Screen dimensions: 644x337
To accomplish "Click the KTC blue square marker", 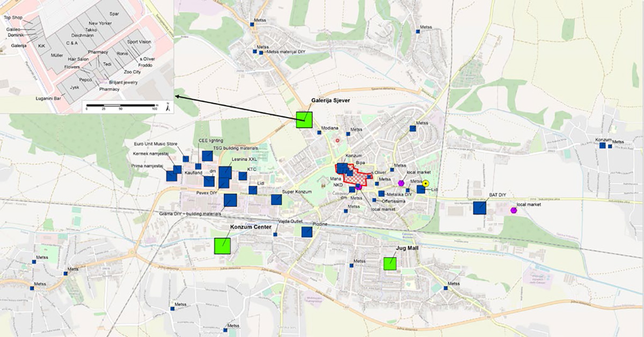I will tap(243, 176).
